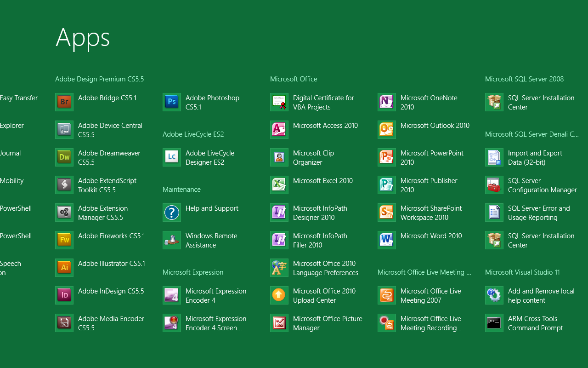Open Microsoft Excel 2010
Viewport: 588px width, 368px height.
pyautogui.click(x=323, y=180)
